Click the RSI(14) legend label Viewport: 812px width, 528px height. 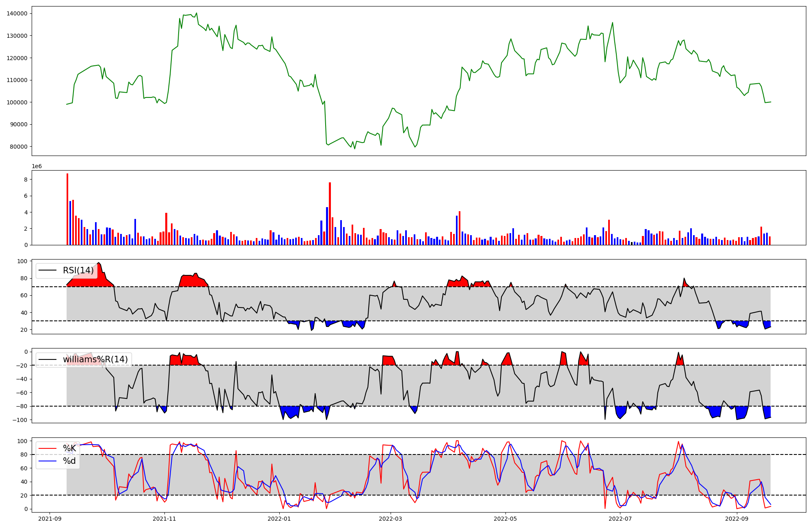click(78, 270)
